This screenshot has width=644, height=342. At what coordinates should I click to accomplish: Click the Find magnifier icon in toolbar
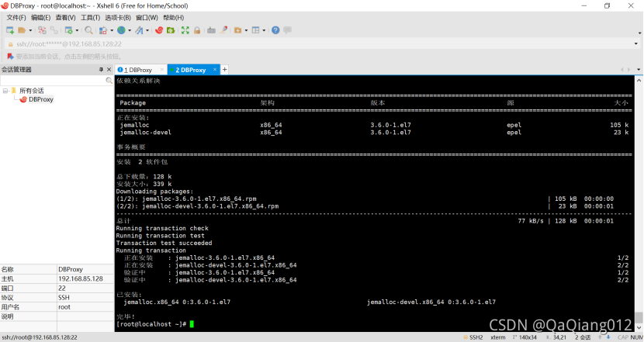[x=88, y=30]
